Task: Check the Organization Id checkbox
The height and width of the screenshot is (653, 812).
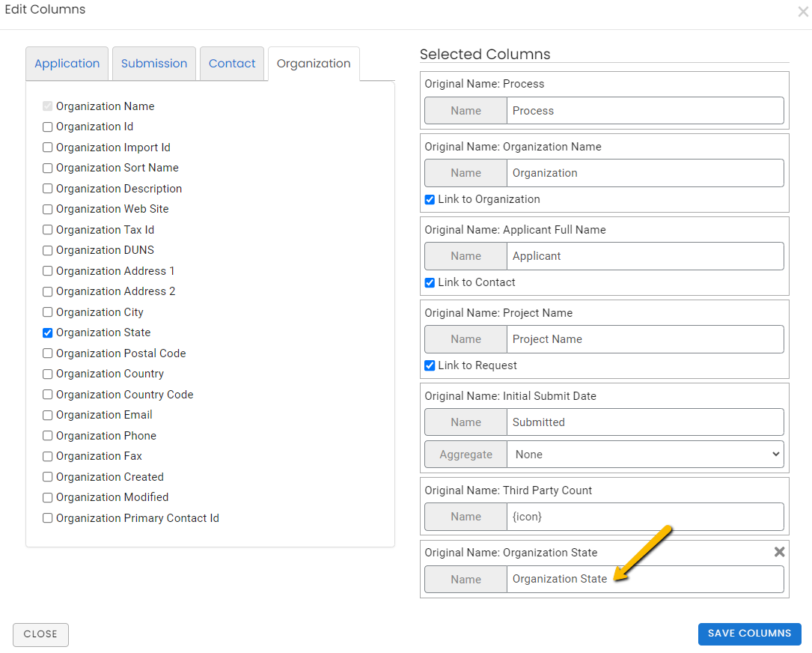Action: pos(47,127)
